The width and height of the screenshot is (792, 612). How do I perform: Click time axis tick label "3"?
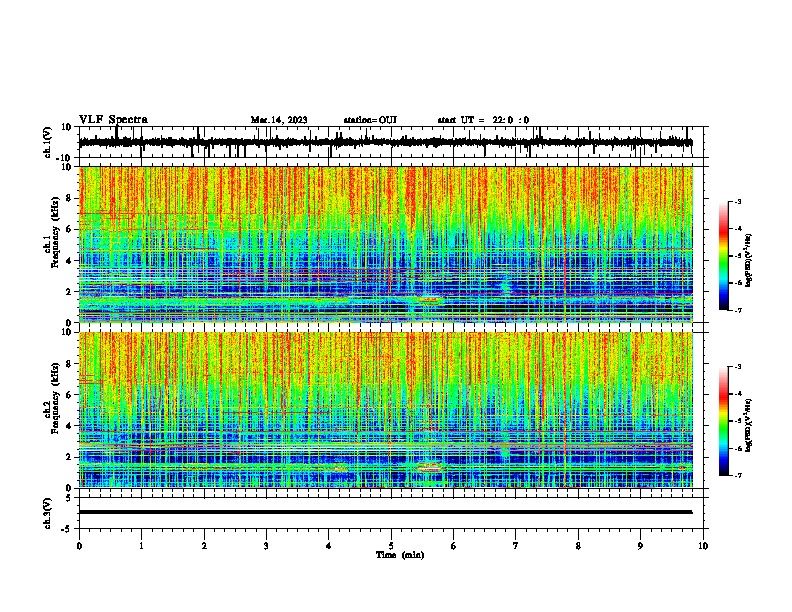(266, 546)
